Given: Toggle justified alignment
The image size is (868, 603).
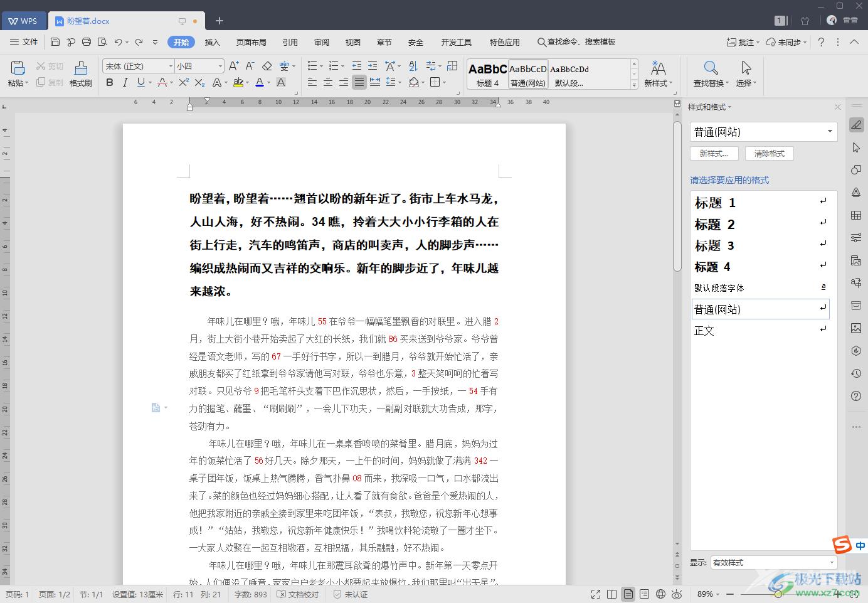Looking at the screenshot, I should (359, 82).
